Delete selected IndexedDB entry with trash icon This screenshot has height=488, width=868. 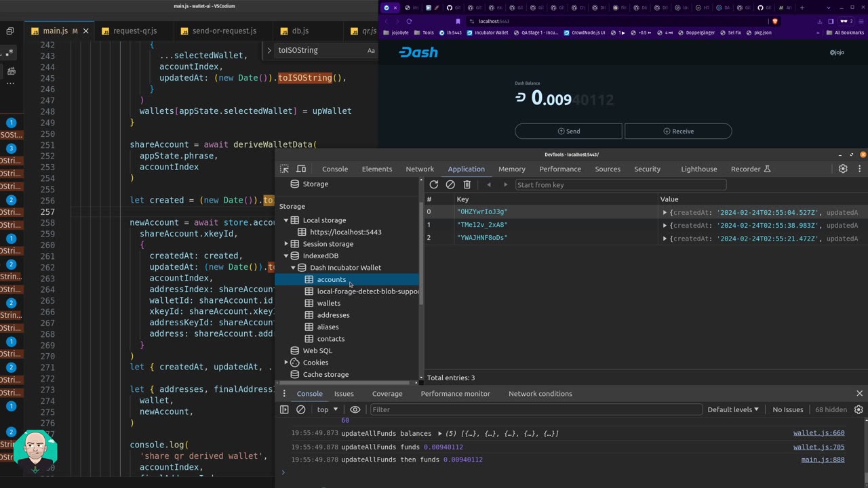click(x=467, y=184)
